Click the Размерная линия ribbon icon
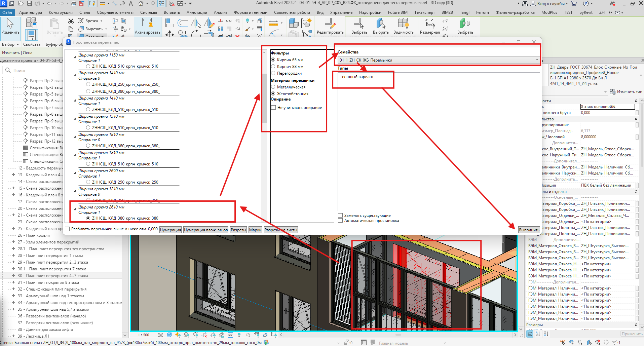This screenshot has width=644, height=346. 430,27
